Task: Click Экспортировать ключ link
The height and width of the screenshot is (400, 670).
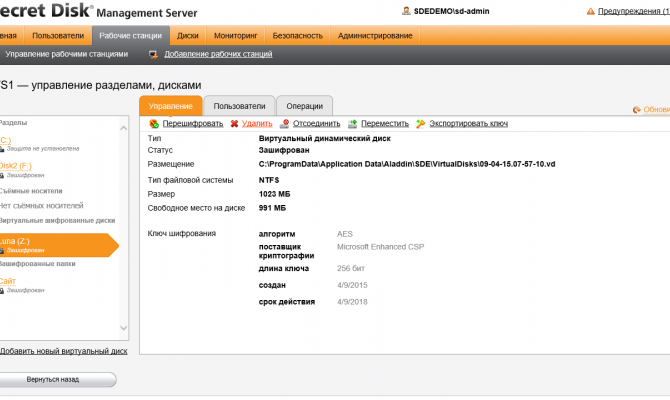Action: pos(469,124)
